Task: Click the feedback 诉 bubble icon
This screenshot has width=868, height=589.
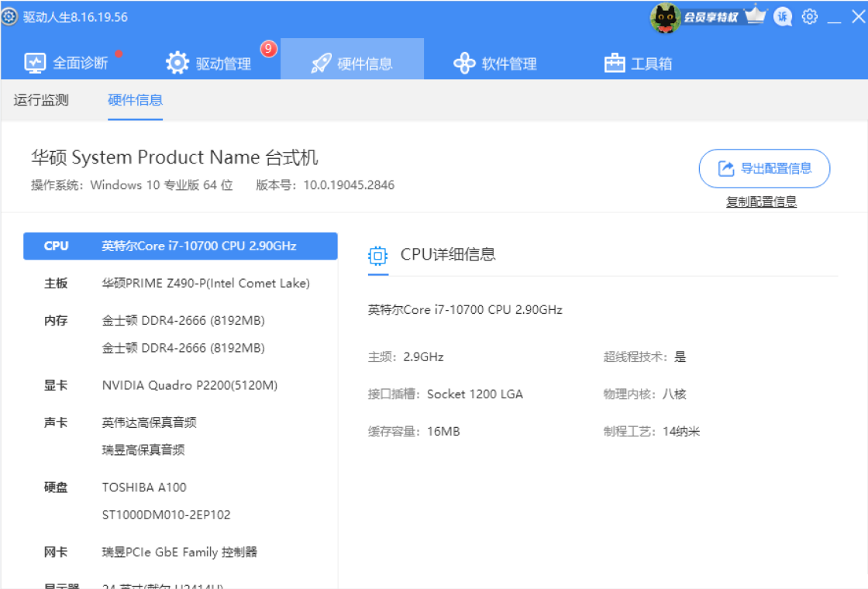Action: 783,17
